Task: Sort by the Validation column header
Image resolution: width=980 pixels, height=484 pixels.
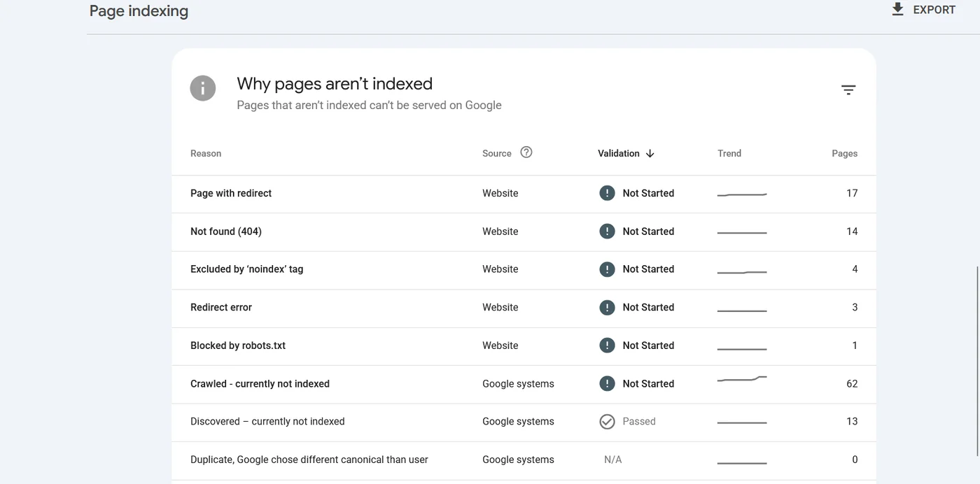Action: point(619,153)
